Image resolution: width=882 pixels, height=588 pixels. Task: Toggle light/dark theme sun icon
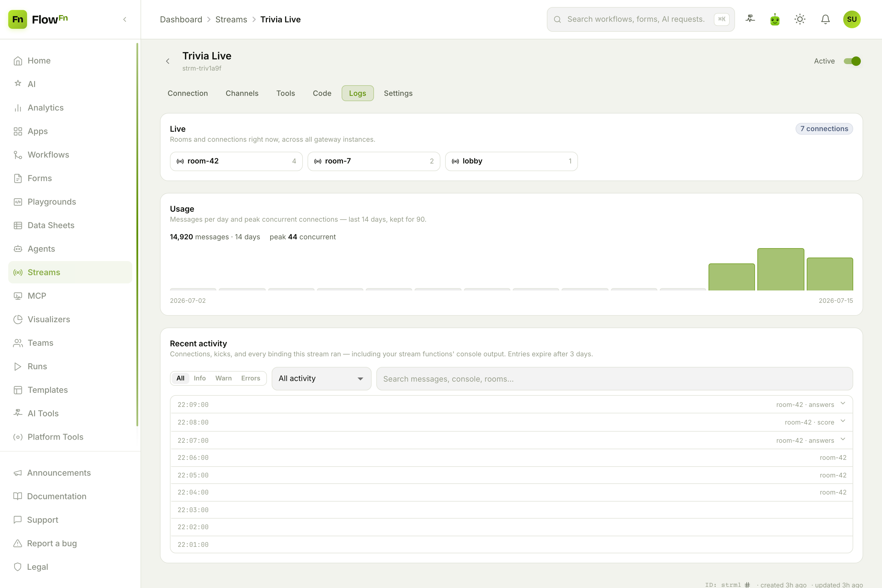pyautogui.click(x=800, y=19)
